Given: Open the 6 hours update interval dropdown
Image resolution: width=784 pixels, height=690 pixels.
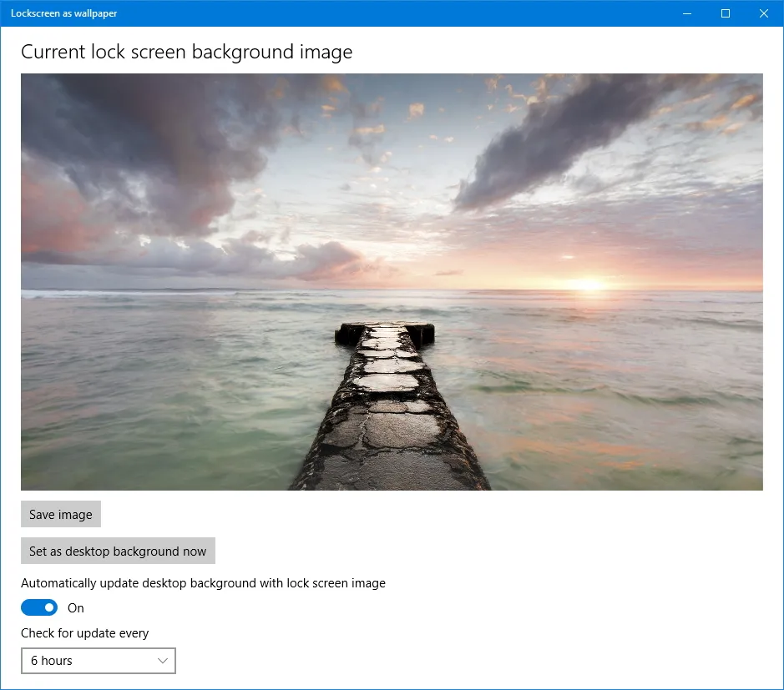Looking at the screenshot, I should coord(99,661).
